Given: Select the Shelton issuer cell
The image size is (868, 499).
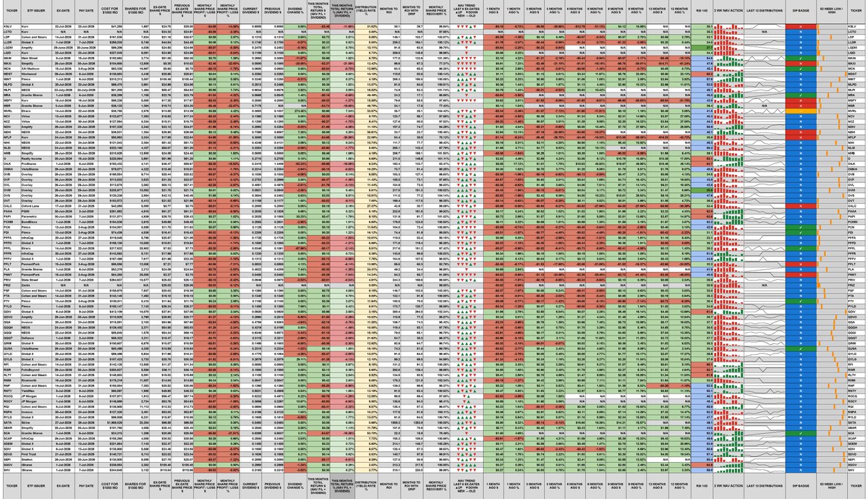Looking at the screenshot, I should coord(36,459).
